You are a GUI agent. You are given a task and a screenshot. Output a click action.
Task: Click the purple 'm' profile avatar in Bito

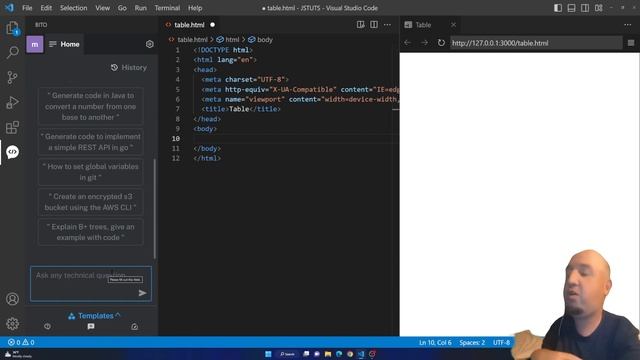tap(35, 44)
